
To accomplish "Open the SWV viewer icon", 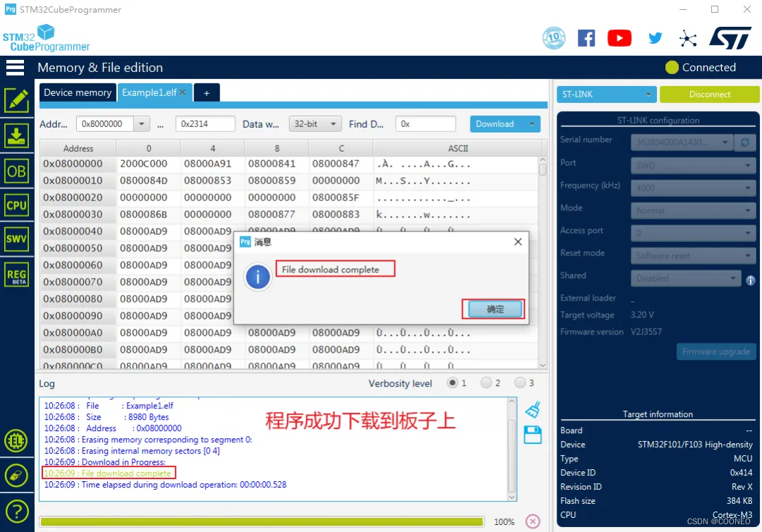I will [16, 239].
